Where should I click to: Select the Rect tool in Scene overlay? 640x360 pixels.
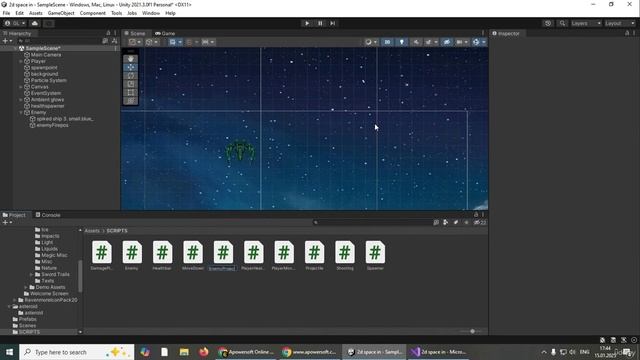(x=131, y=93)
